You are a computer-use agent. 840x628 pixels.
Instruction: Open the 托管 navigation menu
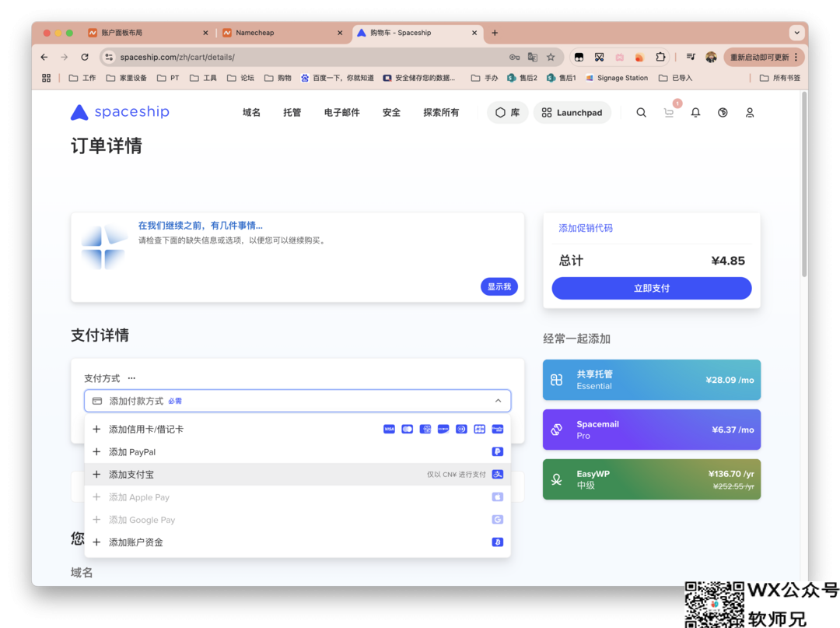point(292,113)
